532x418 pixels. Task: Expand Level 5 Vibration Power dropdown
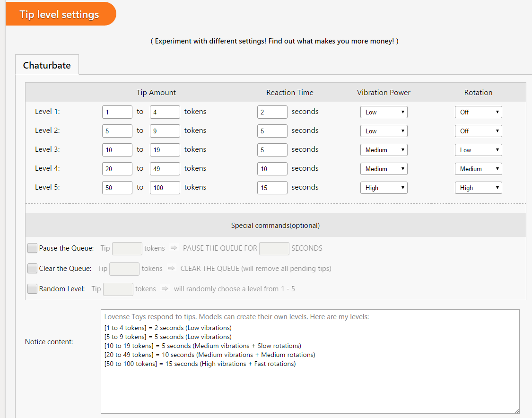point(384,188)
